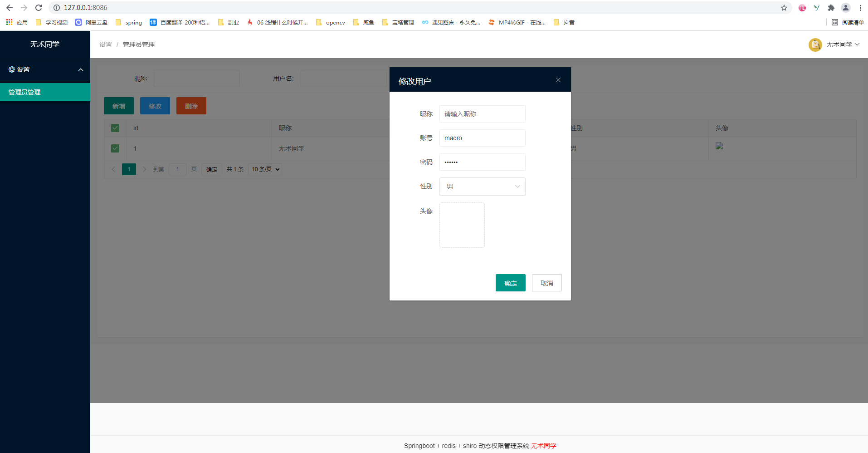The width and height of the screenshot is (868, 453).
Task: Open the 性别 dropdown showing 男
Action: tap(482, 187)
